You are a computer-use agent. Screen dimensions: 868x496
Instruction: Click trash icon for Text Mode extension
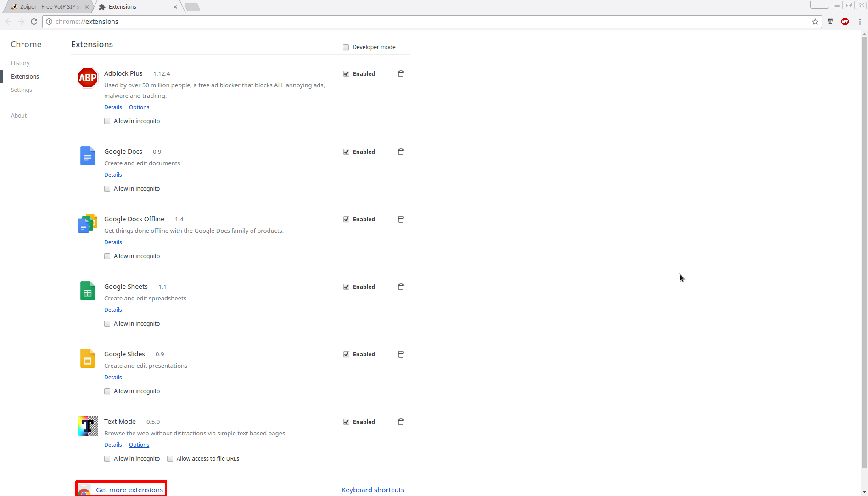(401, 422)
